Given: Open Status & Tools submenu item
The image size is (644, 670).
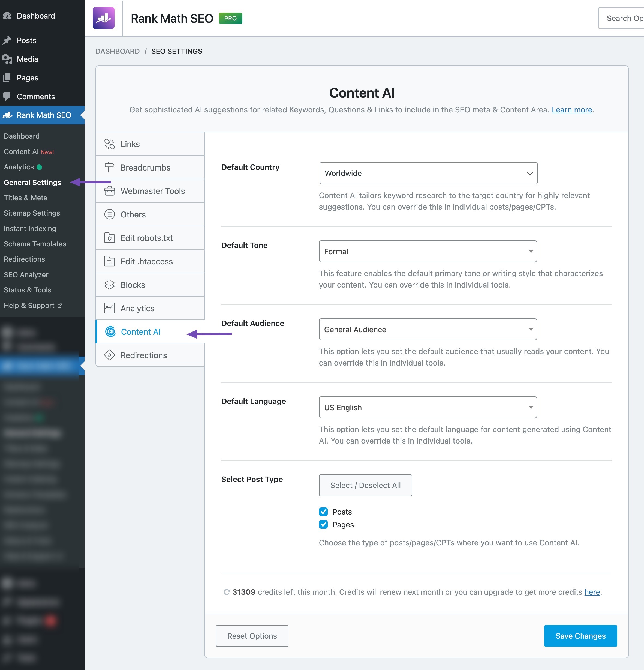Looking at the screenshot, I should (28, 290).
